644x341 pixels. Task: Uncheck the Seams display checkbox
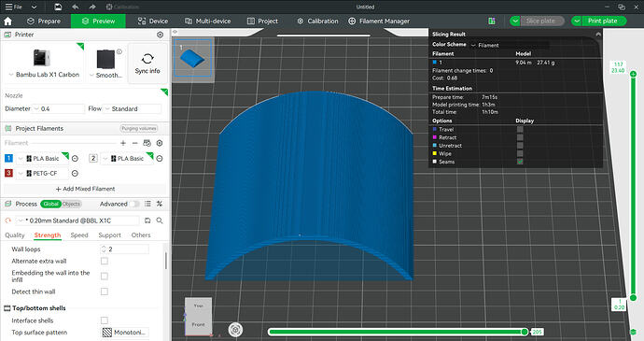pos(520,162)
